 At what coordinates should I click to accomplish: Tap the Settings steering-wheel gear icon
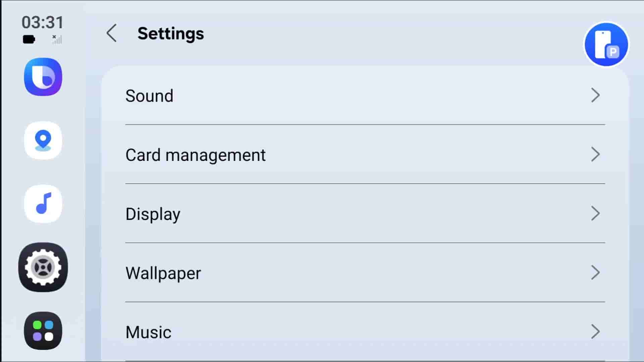pyautogui.click(x=43, y=267)
